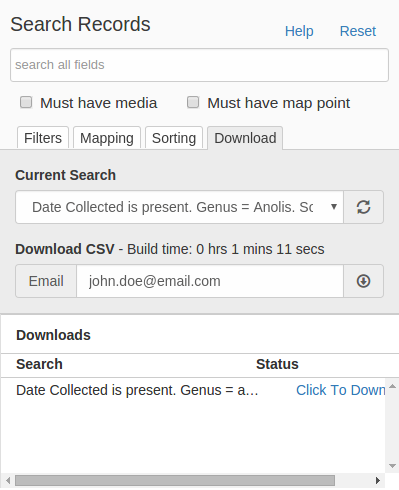Click the horizontal scrollbar thumb

175,480
